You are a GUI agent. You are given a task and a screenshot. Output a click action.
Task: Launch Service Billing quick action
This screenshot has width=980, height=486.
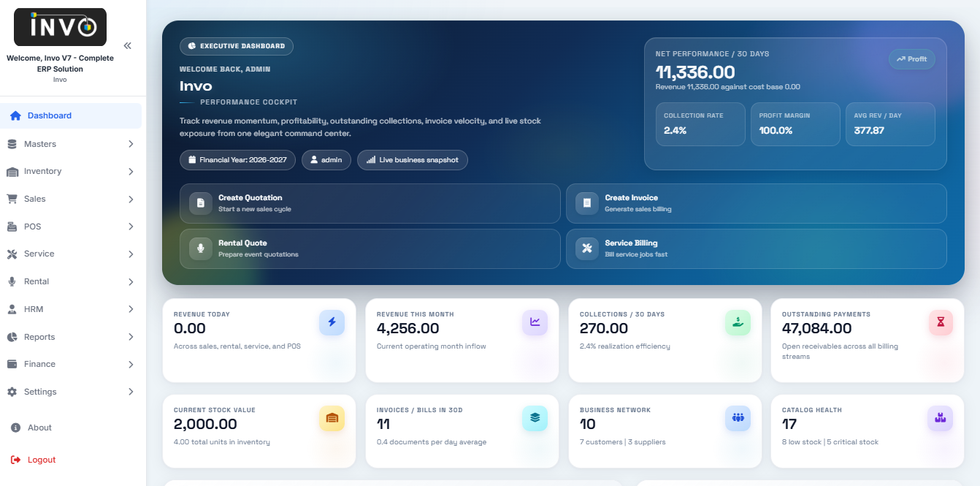pyautogui.click(x=757, y=248)
